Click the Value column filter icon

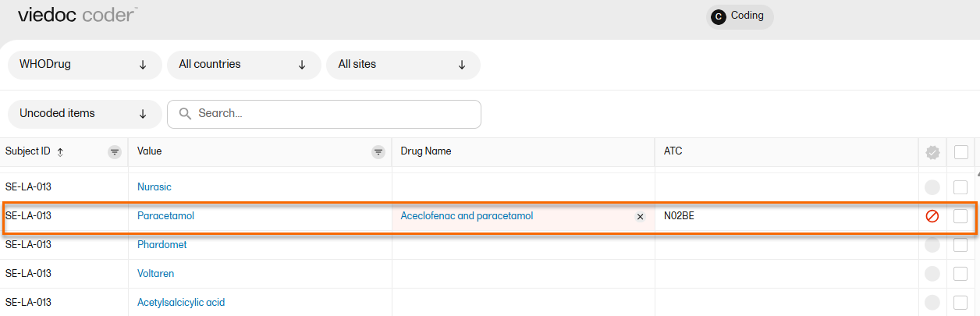click(378, 152)
